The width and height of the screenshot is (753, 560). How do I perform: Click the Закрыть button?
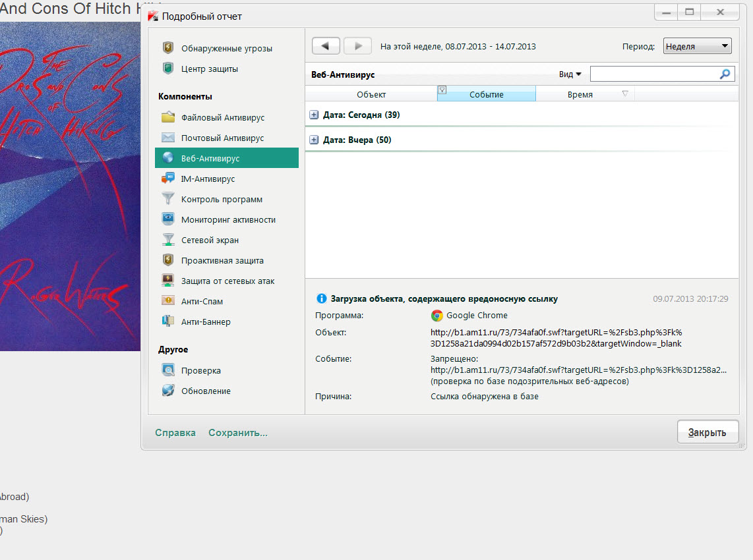click(708, 432)
